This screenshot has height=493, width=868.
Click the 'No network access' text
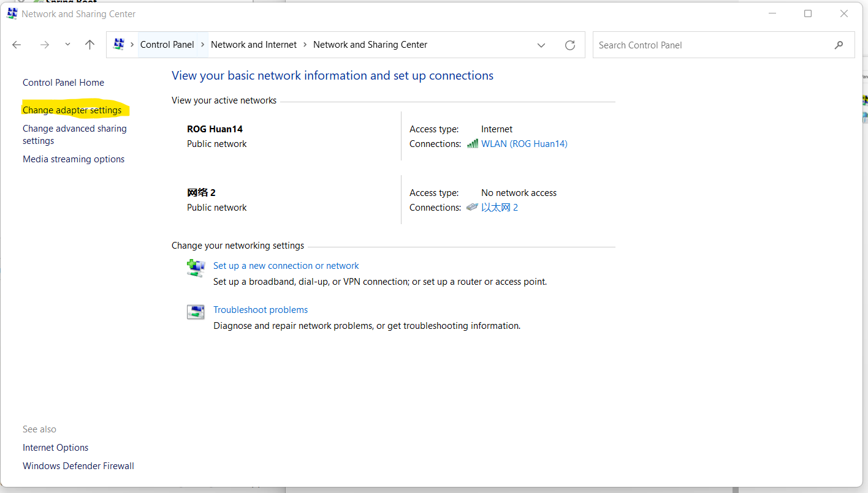[x=519, y=193]
